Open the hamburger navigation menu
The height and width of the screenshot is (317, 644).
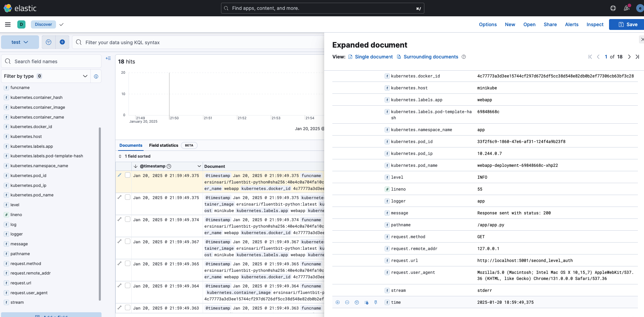[x=8, y=24]
